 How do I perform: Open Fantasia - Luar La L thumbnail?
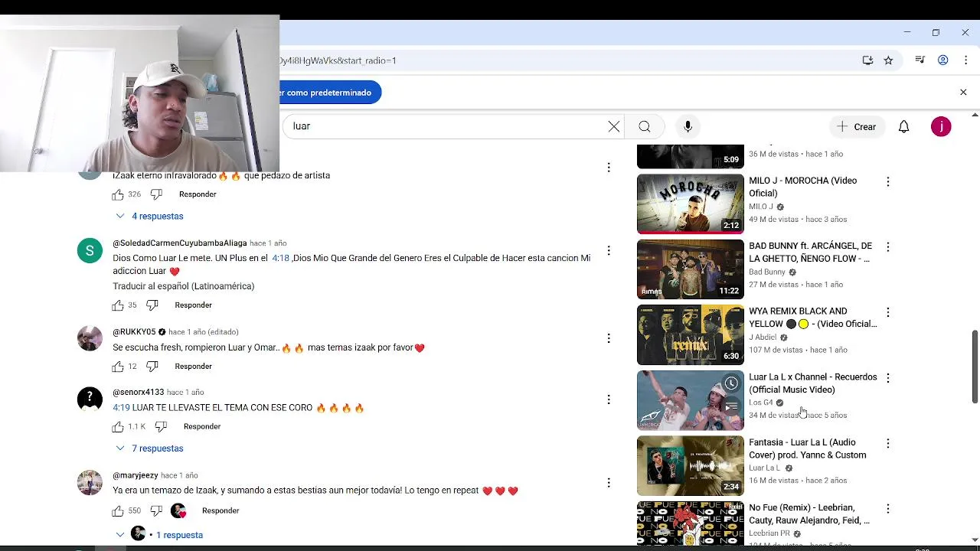coord(690,465)
